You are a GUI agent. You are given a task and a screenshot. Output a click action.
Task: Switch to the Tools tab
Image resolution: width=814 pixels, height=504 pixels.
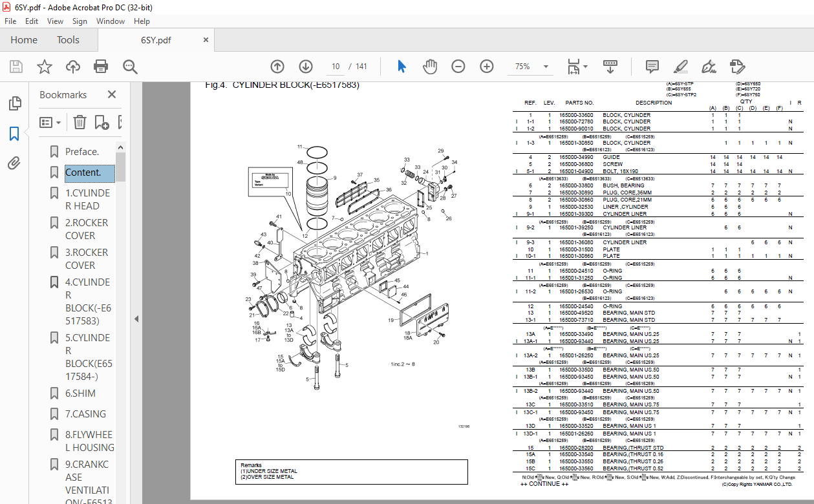click(x=68, y=39)
